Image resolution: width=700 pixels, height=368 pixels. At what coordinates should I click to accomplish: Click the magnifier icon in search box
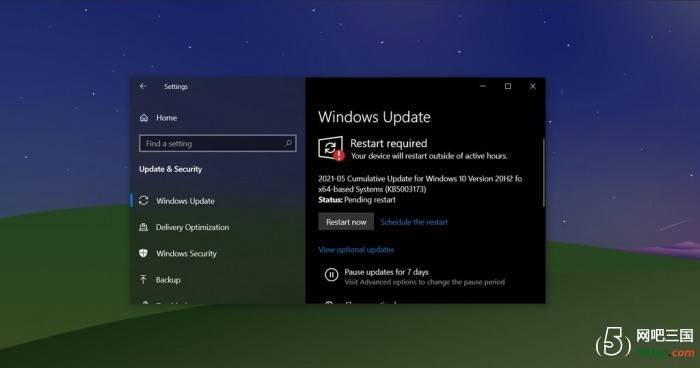tap(288, 143)
